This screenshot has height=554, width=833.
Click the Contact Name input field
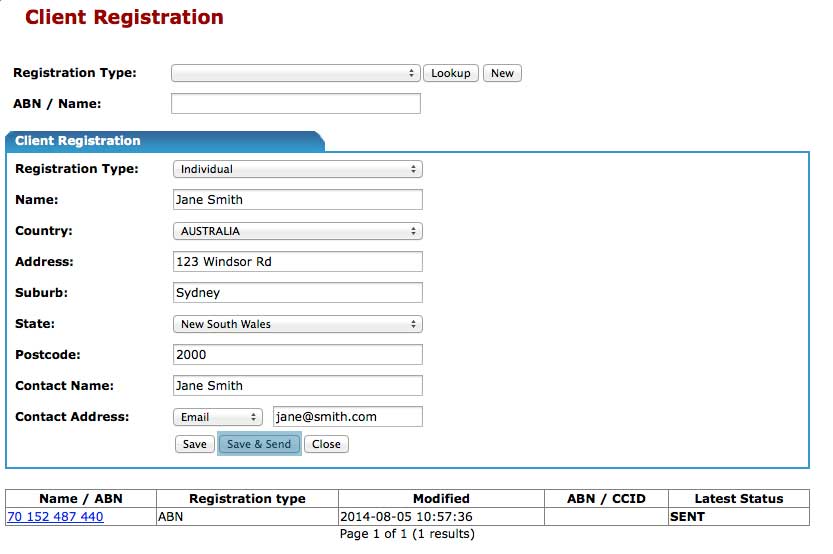tap(297, 386)
